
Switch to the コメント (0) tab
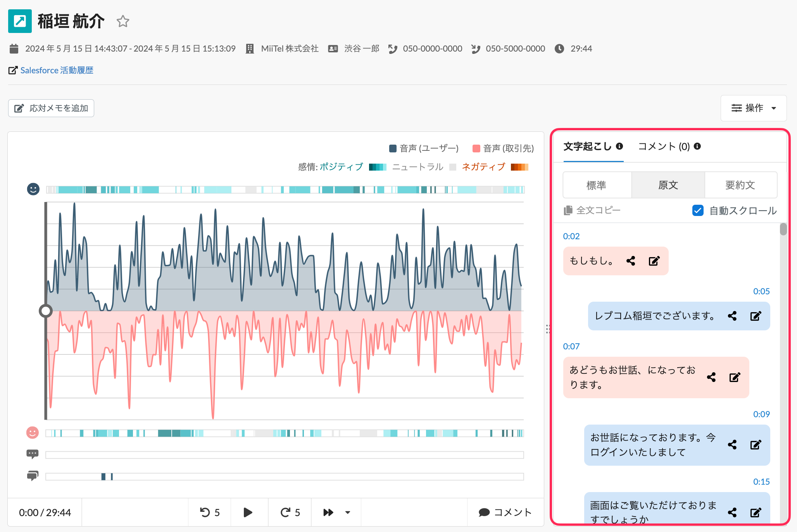(664, 146)
